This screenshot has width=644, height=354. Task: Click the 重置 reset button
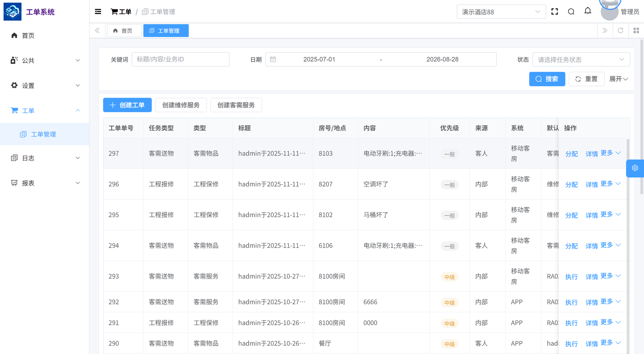pyautogui.click(x=586, y=79)
